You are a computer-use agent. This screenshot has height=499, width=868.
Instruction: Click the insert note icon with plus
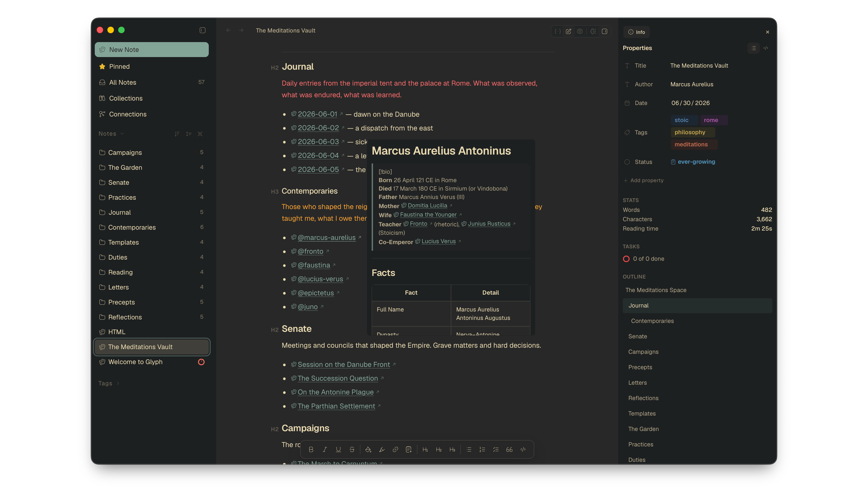pos(409,449)
